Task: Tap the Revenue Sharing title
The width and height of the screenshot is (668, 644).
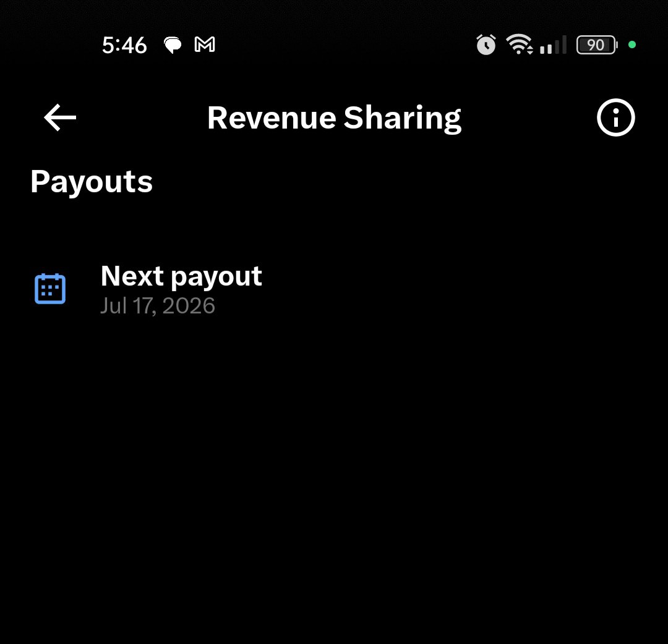Action: click(335, 118)
